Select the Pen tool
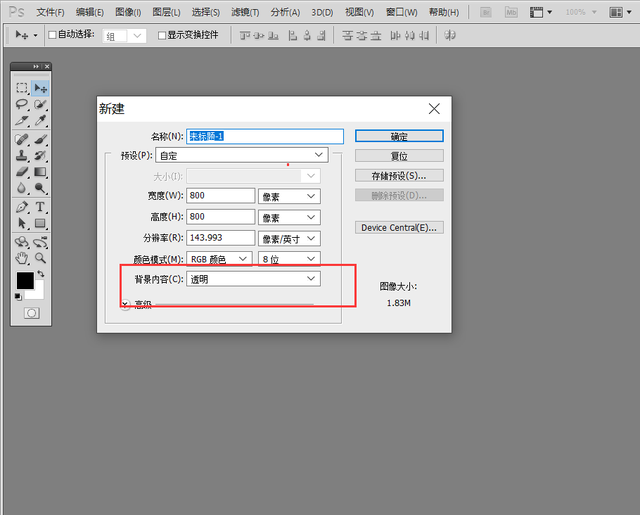The width and height of the screenshot is (640, 515). point(22,207)
